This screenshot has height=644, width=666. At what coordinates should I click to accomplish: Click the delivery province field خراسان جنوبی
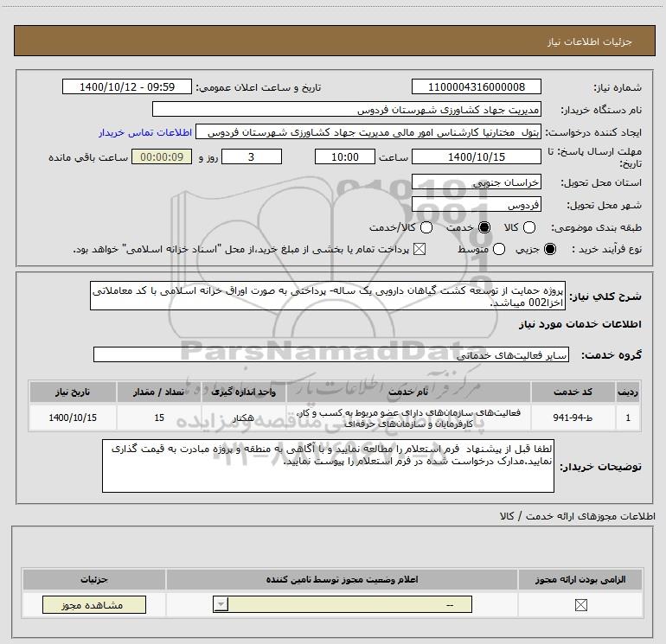476,182
